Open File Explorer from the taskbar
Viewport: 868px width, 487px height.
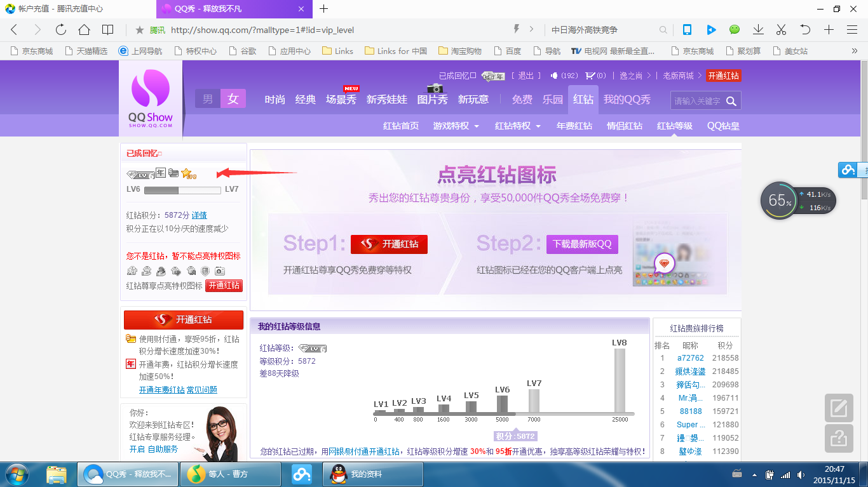click(x=57, y=474)
